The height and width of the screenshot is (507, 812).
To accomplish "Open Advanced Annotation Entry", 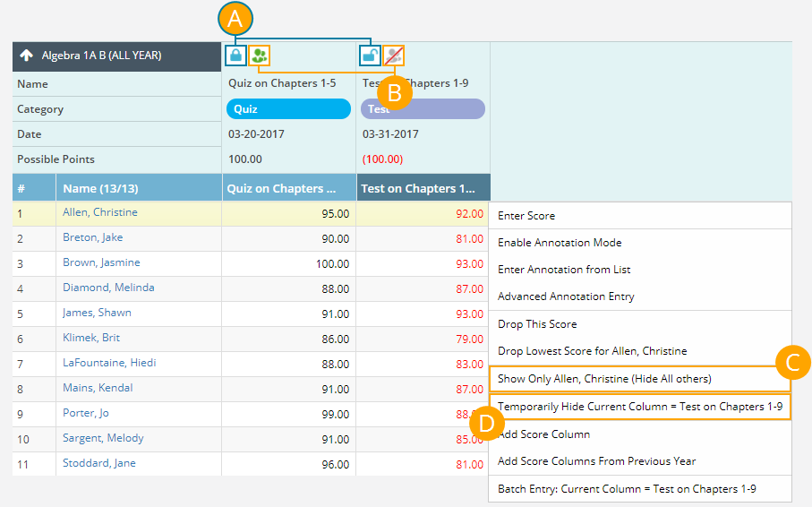I will tap(640, 296).
